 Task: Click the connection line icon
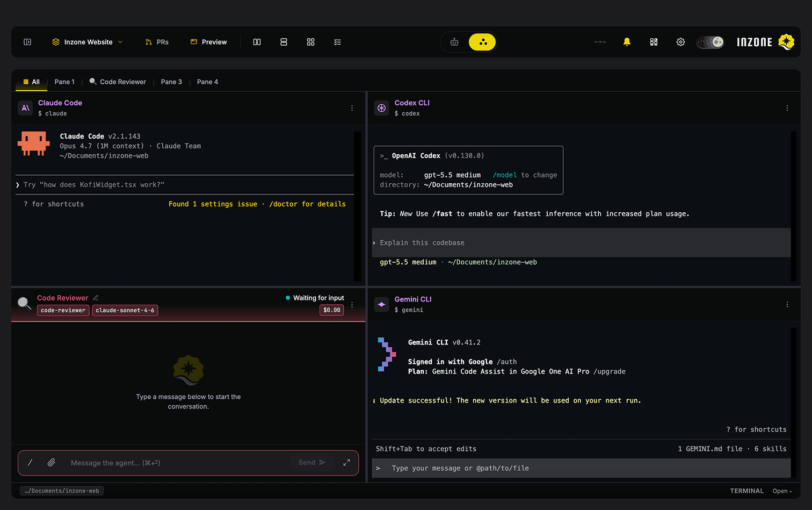[600, 42]
